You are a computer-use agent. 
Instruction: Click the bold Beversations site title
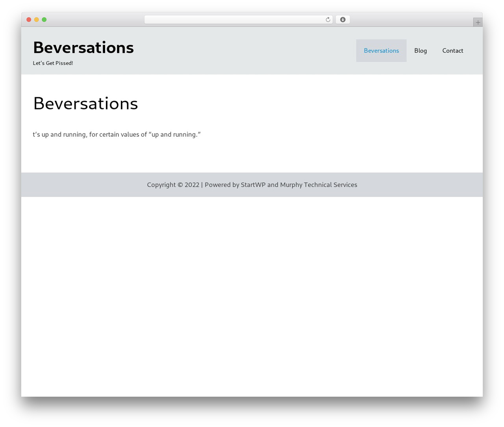coord(83,48)
